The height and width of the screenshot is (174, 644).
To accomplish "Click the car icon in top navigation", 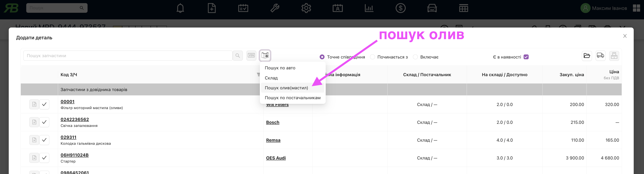I will coord(432,8).
